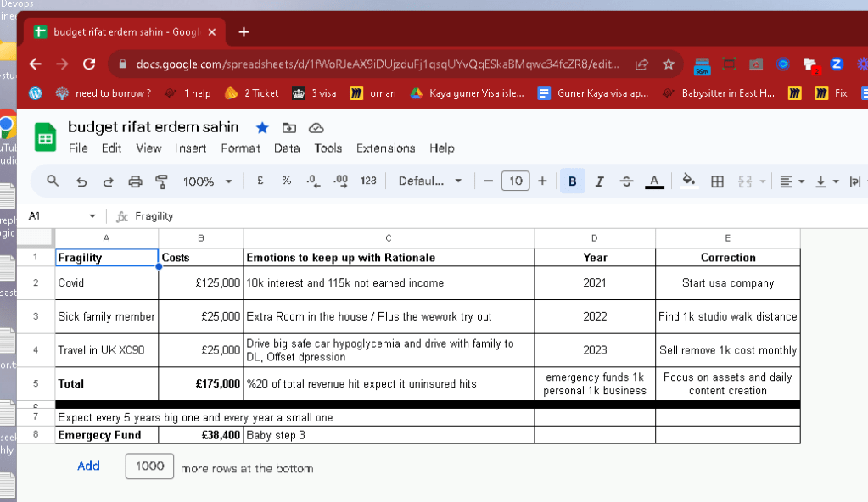The image size is (868, 502).
Task: Toggle the star for this spreadsheet
Action: pyautogui.click(x=262, y=128)
